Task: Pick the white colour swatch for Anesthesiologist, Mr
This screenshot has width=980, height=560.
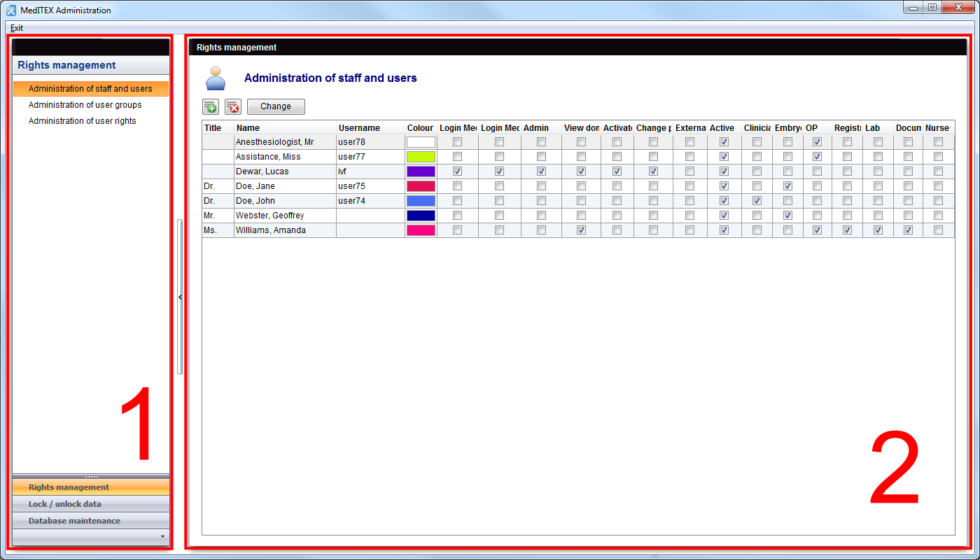Action: (421, 142)
